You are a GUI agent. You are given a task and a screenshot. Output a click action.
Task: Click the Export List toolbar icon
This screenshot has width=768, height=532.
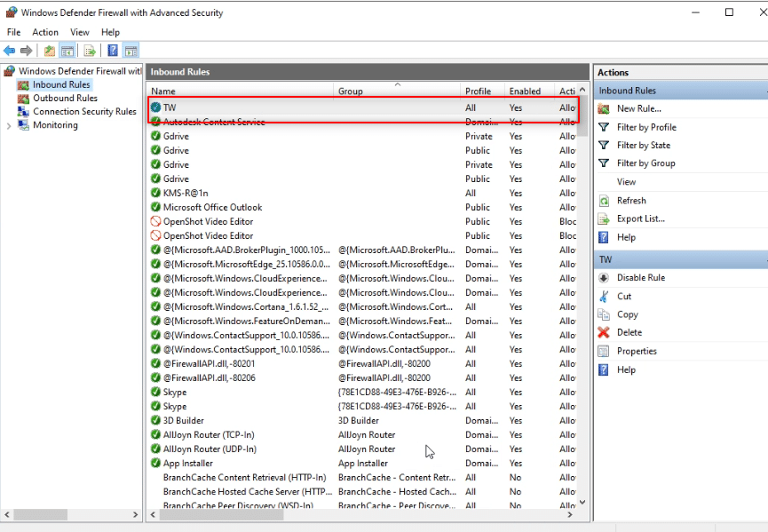tap(90, 51)
